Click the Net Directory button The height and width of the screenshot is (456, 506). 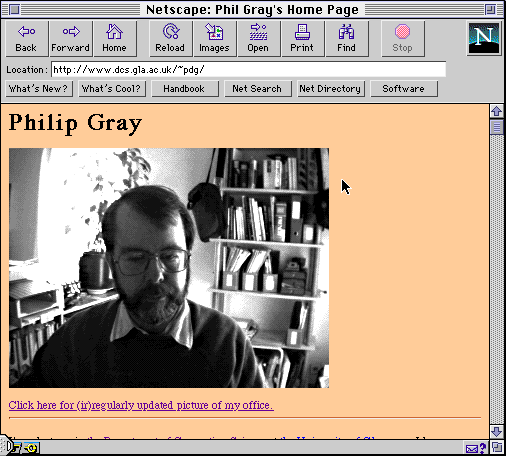click(331, 89)
